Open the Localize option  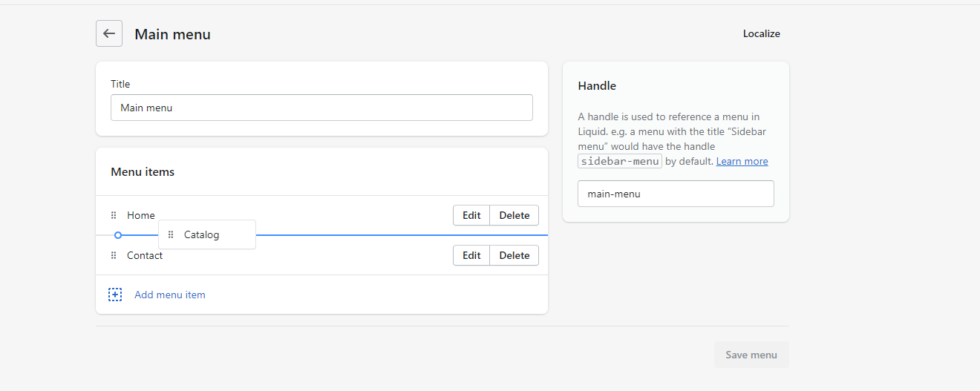761,33
